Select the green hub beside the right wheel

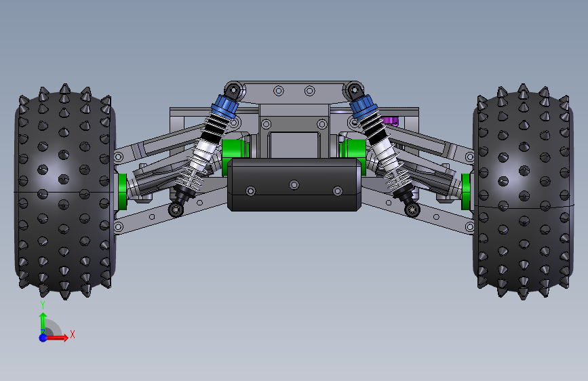click(466, 192)
